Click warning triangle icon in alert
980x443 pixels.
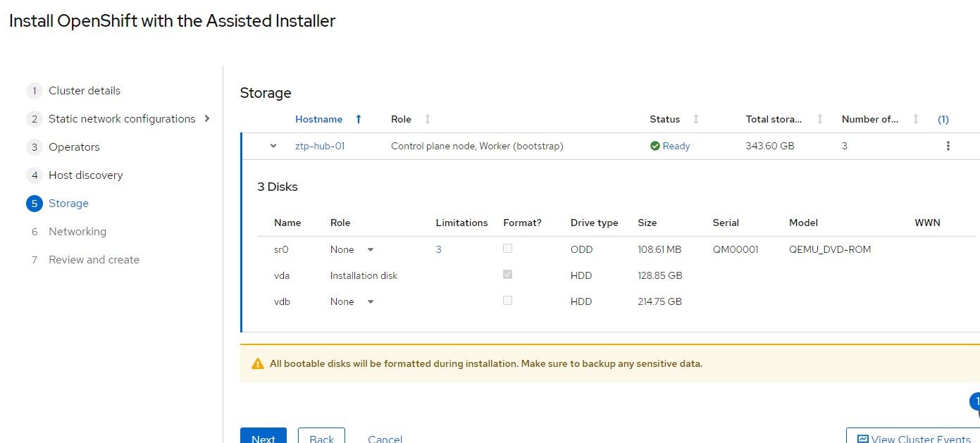coord(258,364)
